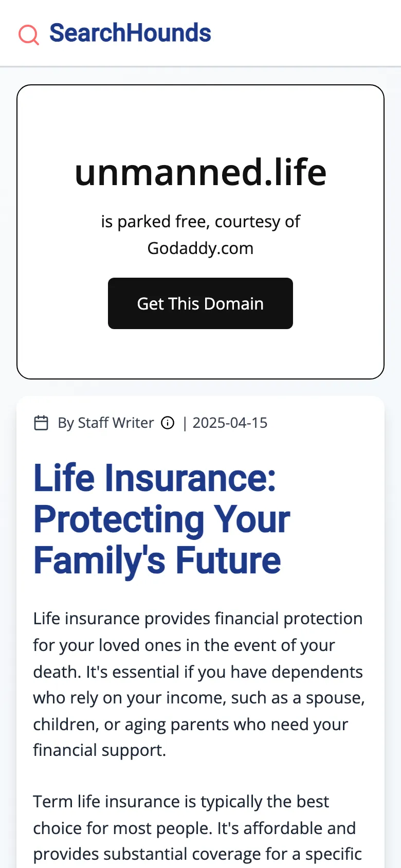Click the calendar icon before the byline
The width and height of the screenshot is (401, 868).
(41, 423)
